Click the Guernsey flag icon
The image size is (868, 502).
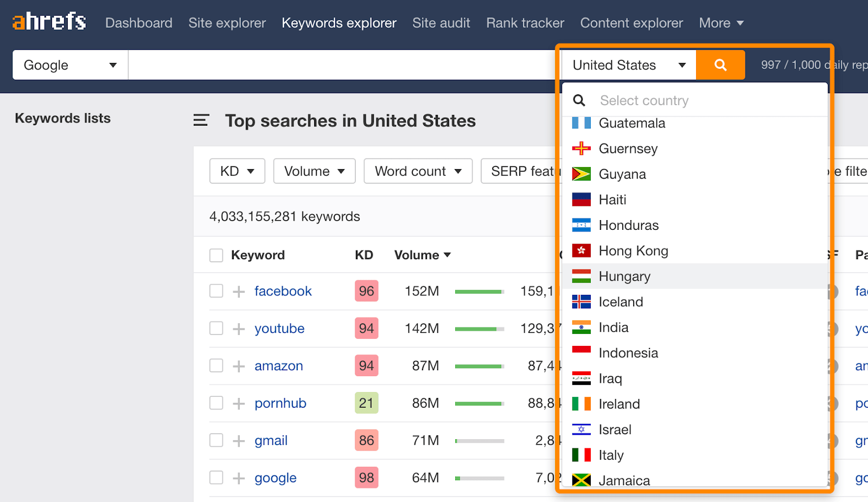pos(582,149)
